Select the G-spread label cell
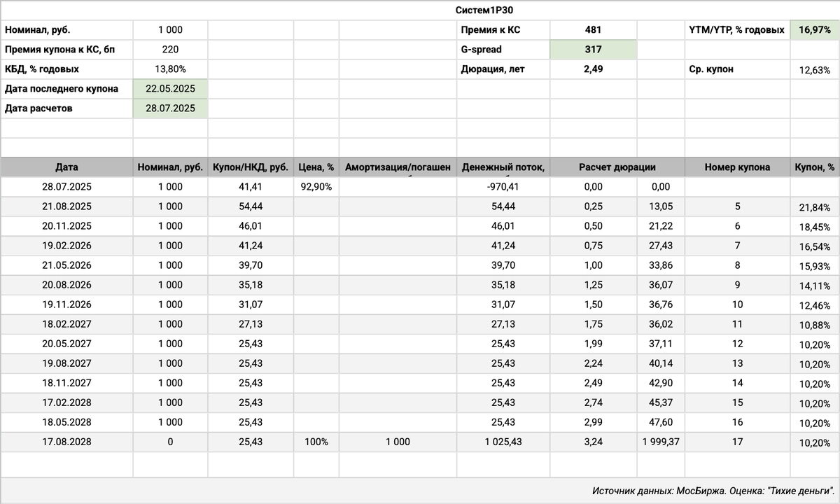The image size is (840, 504). click(503, 50)
